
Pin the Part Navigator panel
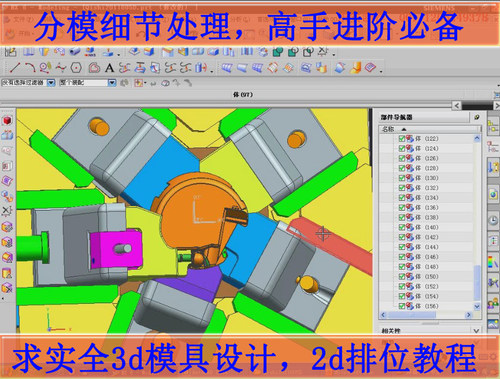pos(477,117)
